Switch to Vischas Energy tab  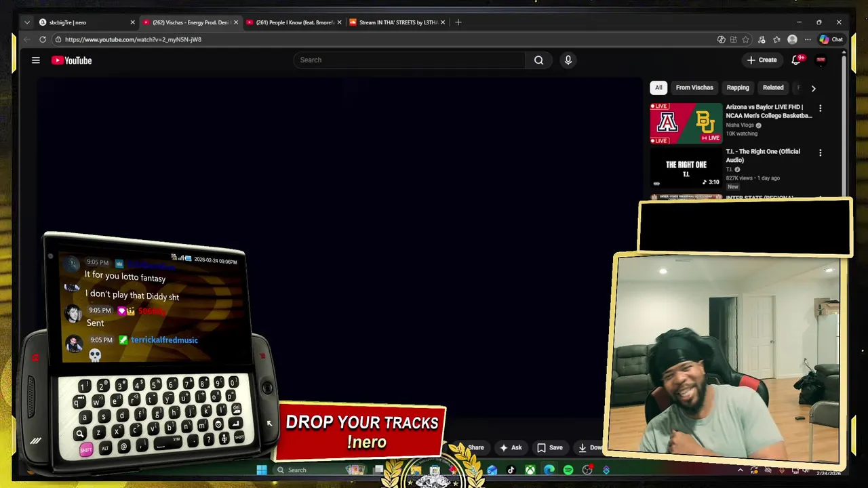pos(190,22)
